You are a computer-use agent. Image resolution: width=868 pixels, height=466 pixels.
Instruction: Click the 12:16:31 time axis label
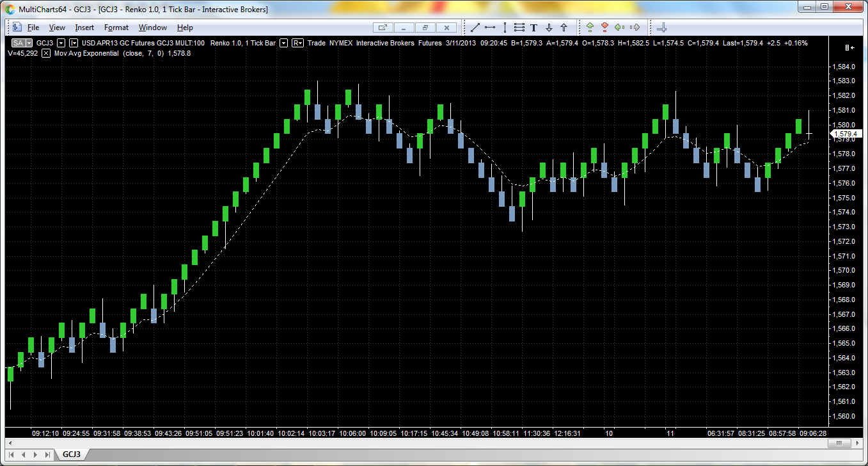[x=567, y=433]
